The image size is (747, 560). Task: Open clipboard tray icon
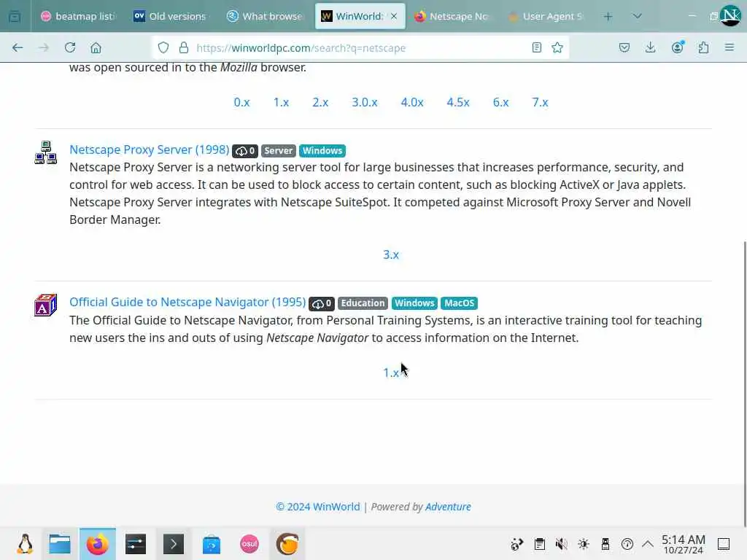[x=539, y=544]
